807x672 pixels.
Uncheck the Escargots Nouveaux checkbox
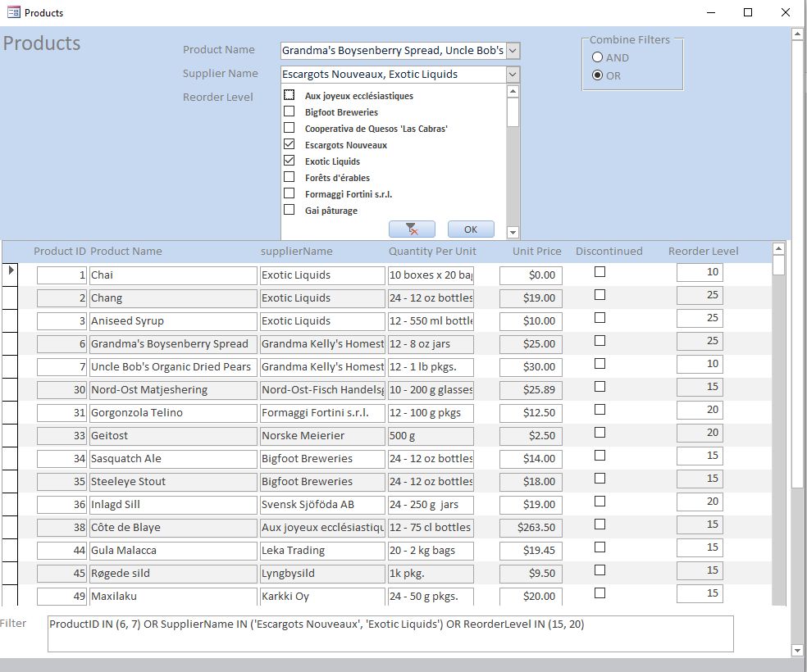289,144
